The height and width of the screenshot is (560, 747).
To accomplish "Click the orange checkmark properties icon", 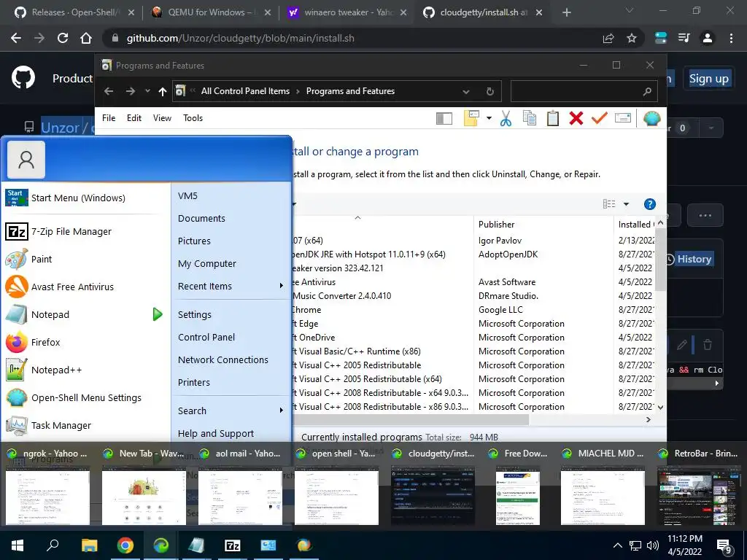I will [x=600, y=117].
